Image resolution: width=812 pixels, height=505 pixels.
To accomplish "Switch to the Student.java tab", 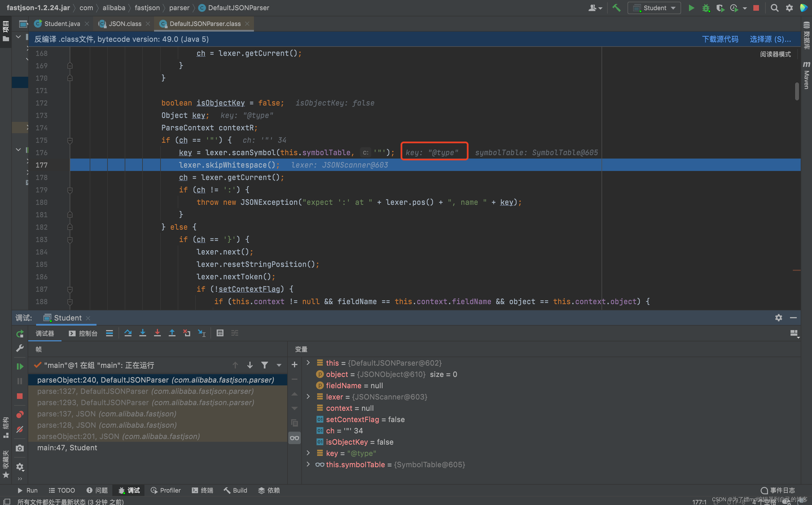I will click(62, 24).
